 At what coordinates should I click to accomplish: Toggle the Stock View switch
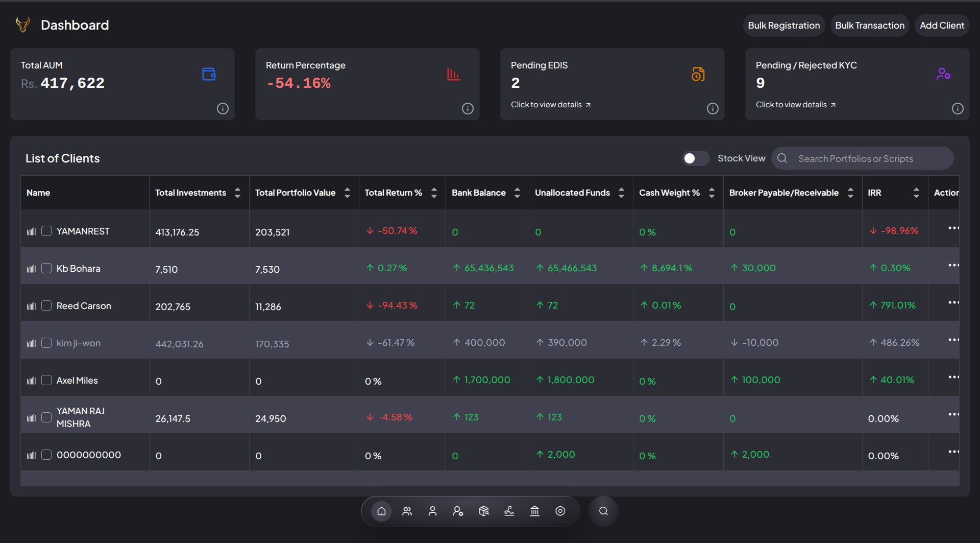click(696, 158)
